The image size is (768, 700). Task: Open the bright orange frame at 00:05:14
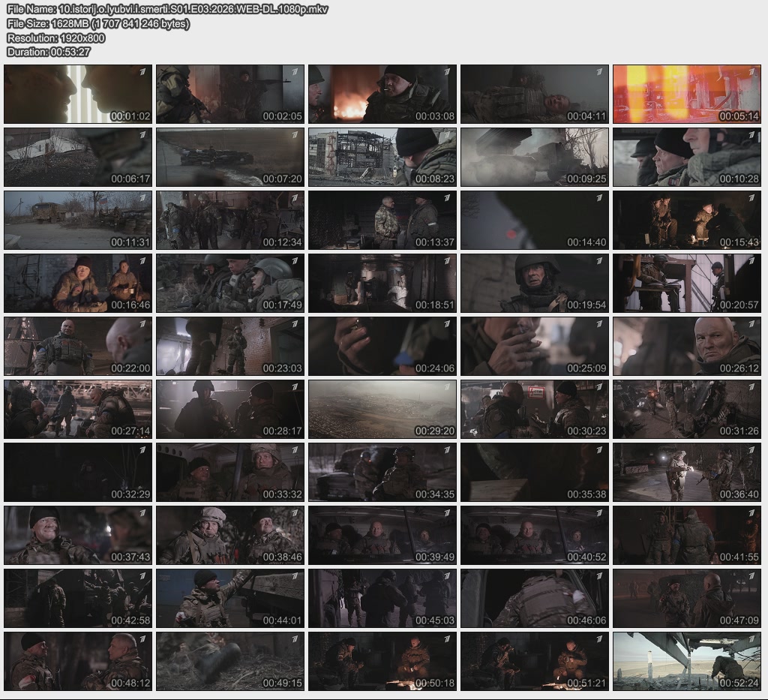[x=687, y=94]
